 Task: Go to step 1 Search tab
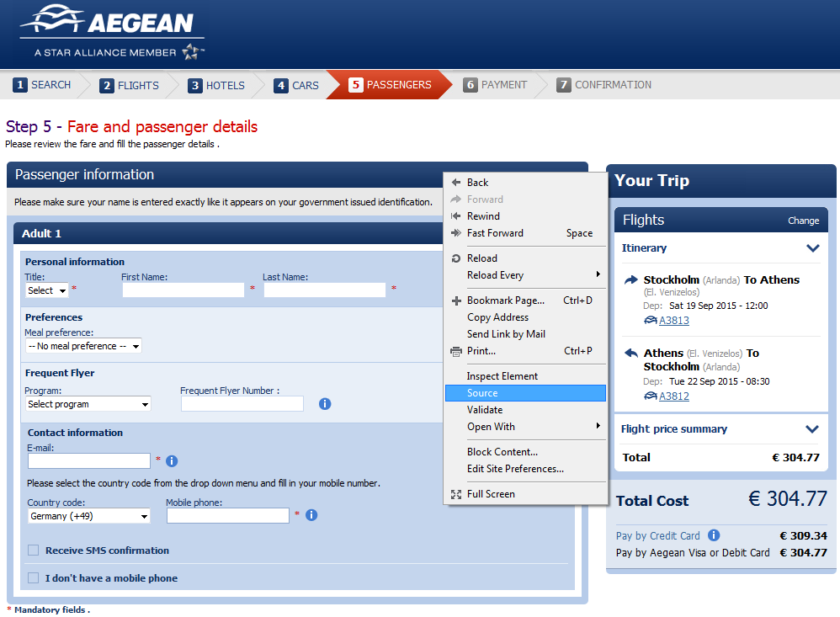pyautogui.click(x=42, y=85)
